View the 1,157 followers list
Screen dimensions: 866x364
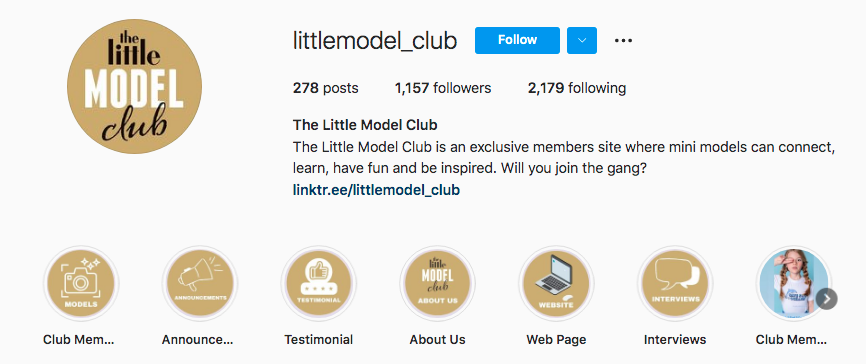tap(443, 88)
